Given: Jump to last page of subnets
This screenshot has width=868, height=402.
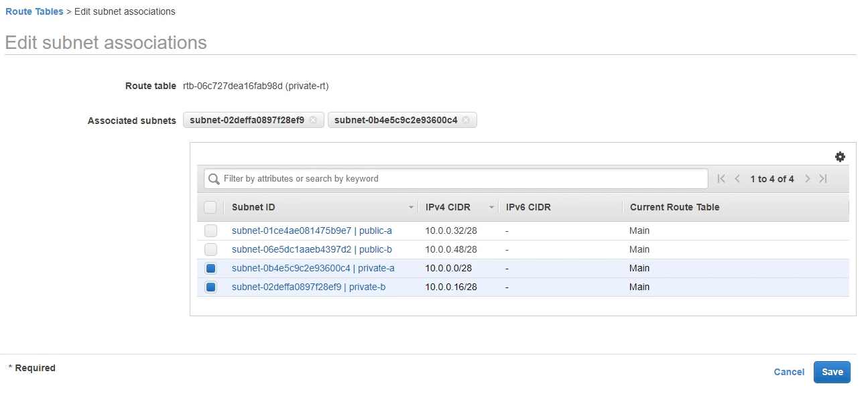Looking at the screenshot, I should tap(824, 179).
